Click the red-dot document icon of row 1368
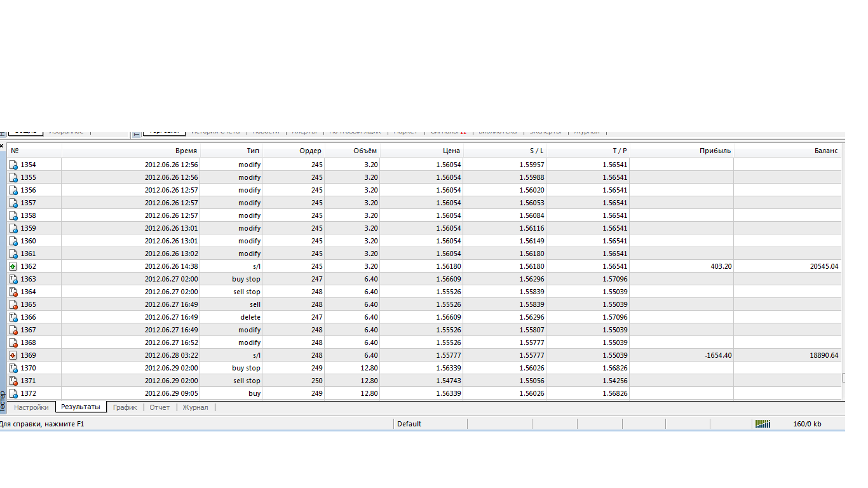This screenshot has width=868, height=488. 13,342
